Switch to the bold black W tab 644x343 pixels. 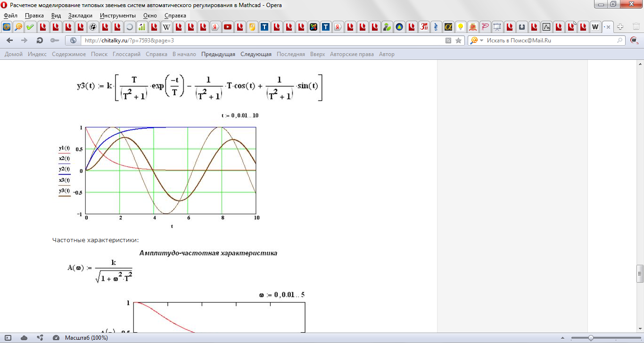point(595,26)
